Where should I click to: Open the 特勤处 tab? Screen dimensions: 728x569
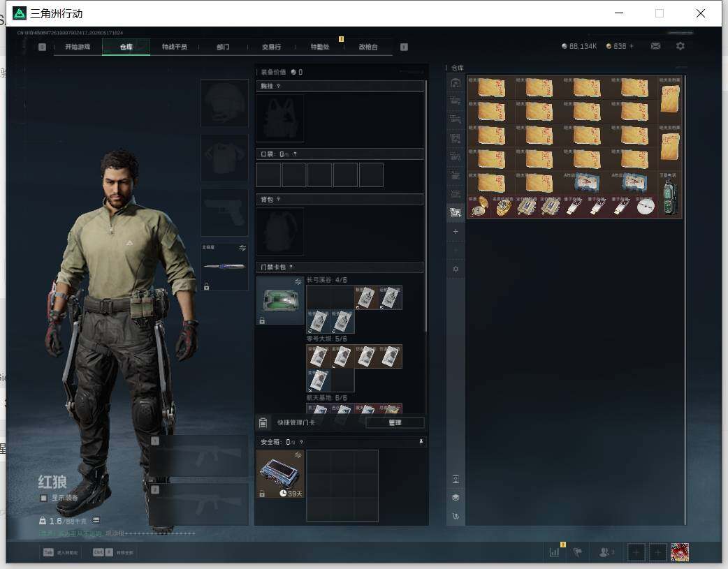(320, 47)
